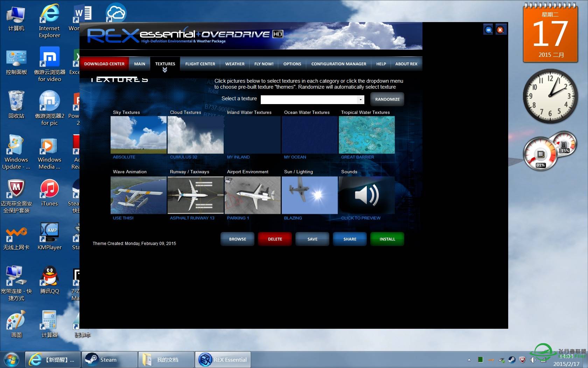Open Windows Update desktop shortcut
Viewport: 588px width, 368px height.
tap(16, 152)
